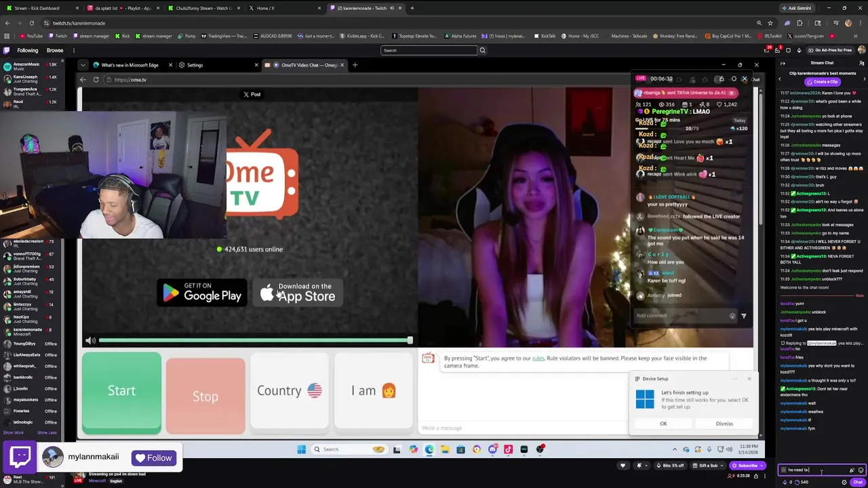
Task: Open the Browse tab in Twitch
Action: [x=55, y=50]
